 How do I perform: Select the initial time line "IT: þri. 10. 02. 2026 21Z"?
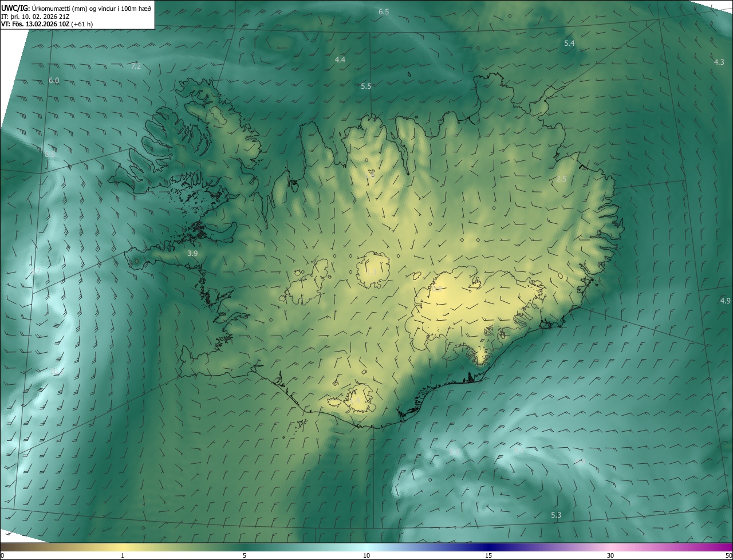pos(36,17)
